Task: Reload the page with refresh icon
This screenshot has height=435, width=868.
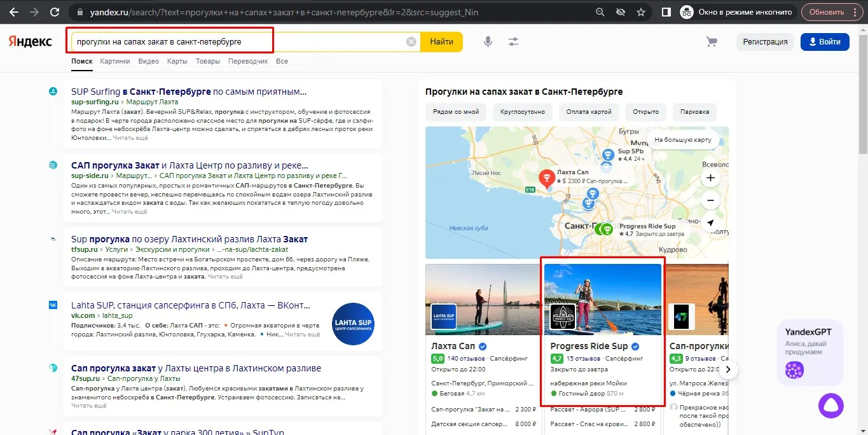Action: [55, 12]
